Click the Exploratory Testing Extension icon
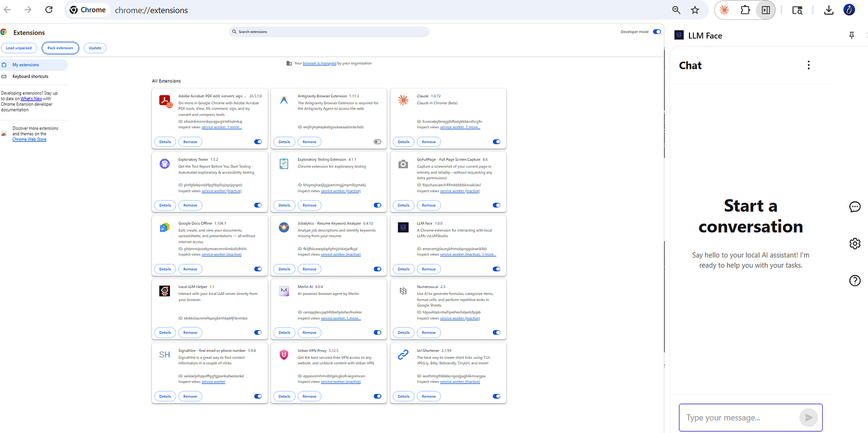 (x=284, y=164)
